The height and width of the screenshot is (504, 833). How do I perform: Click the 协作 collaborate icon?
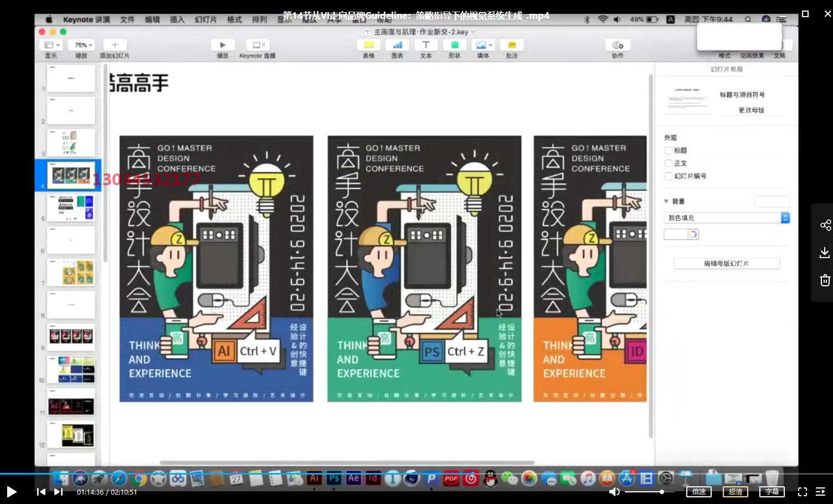618,45
